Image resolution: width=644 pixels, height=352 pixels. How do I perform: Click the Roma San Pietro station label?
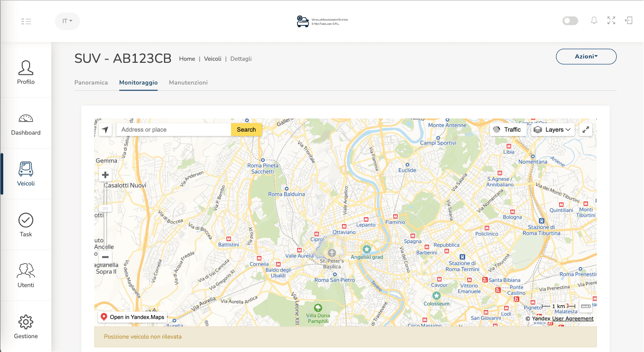click(334, 280)
